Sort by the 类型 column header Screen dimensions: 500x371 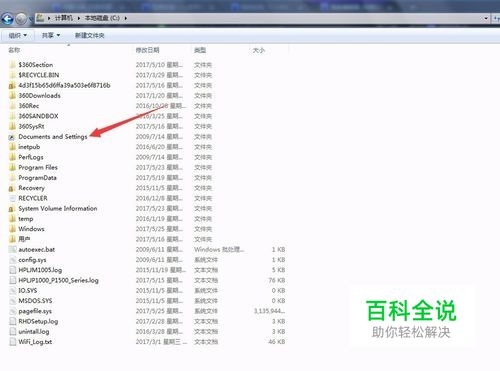[200, 50]
